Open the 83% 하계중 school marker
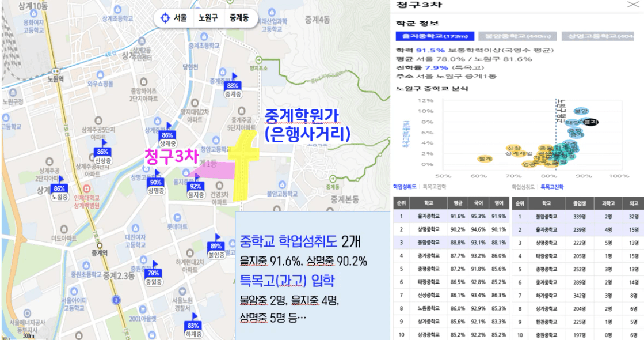Screen dimensions: 644x340 click(x=193, y=326)
